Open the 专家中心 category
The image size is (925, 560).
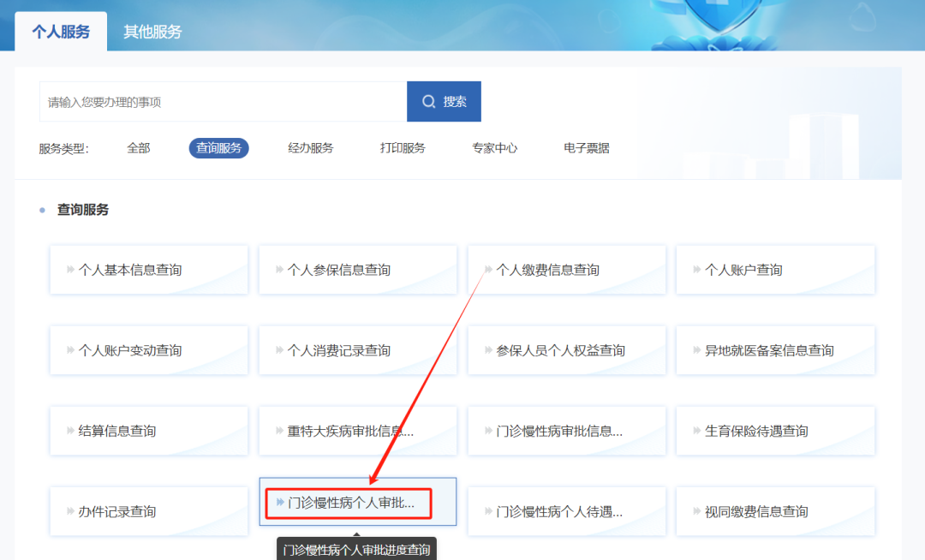tap(494, 148)
